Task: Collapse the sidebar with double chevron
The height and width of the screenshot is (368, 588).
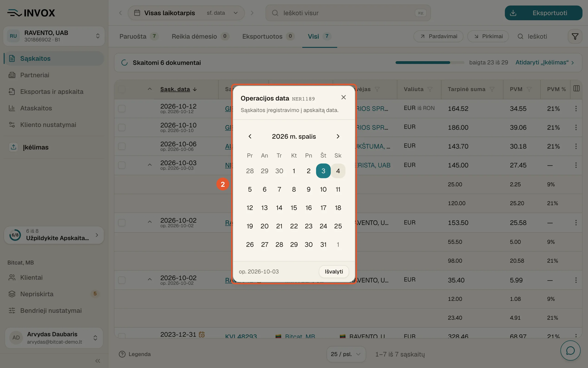Action: [98, 361]
